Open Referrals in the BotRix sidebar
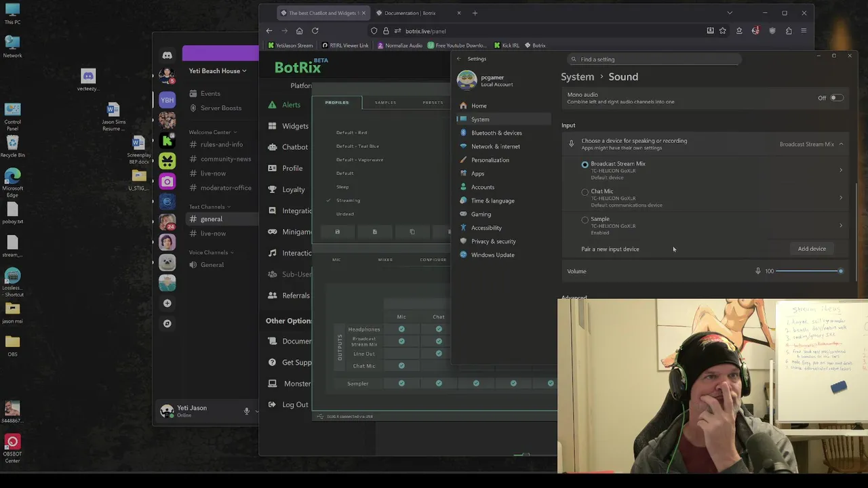The height and width of the screenshot is (488, 868). click(x=289, y=295)
